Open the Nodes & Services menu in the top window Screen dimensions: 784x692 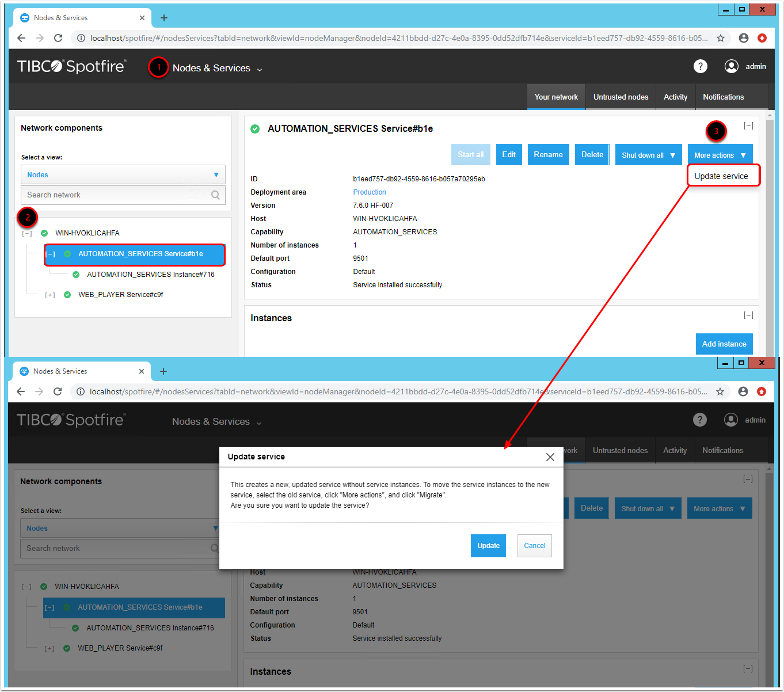[218, 68]
